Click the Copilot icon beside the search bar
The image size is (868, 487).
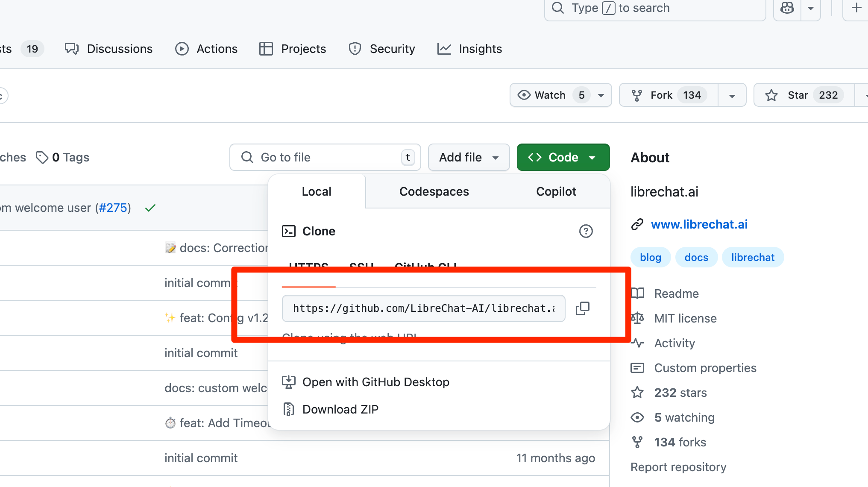coord(787,8)
